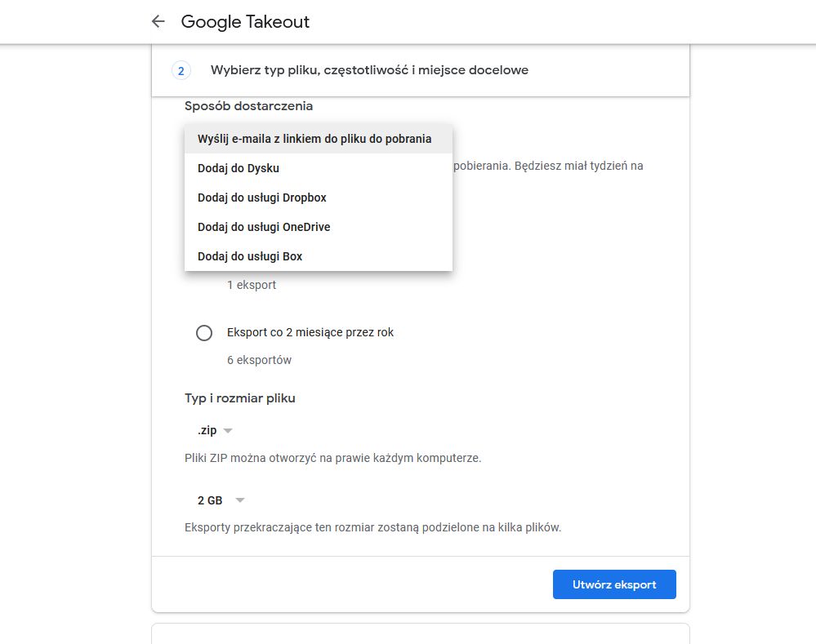The image size is (816, 644).
Task: Choose 'Dodaj do usługi OneDrive' option
Action: (x=264, y=227)
